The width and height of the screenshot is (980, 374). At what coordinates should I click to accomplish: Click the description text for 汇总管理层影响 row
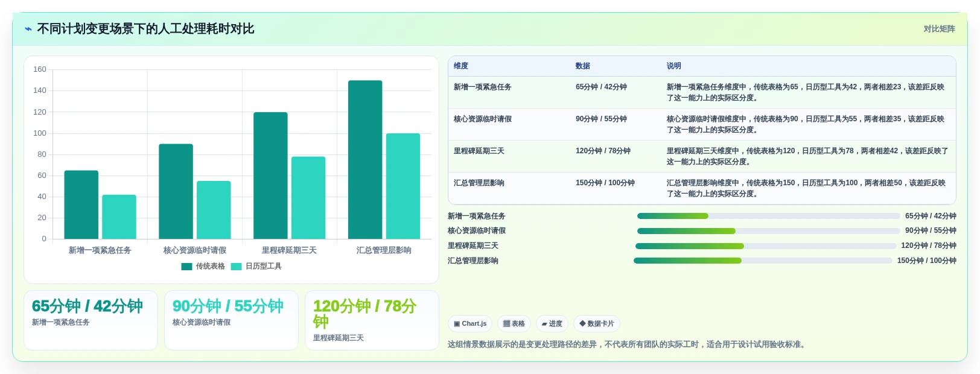[806, 189]
